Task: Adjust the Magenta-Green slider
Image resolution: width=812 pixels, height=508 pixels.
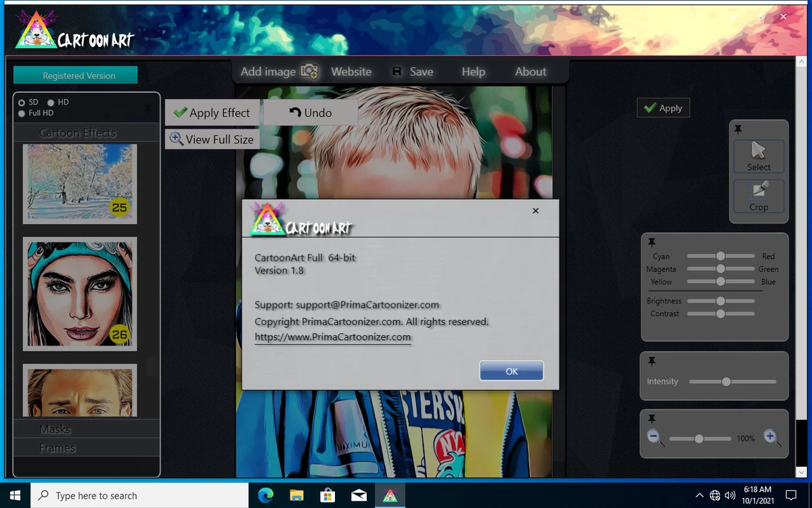Action: coord(721,269)
